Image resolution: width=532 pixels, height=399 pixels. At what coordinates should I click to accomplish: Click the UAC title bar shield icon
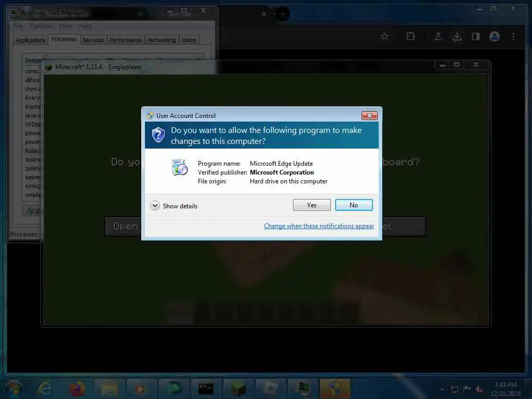tap(150, 116)
